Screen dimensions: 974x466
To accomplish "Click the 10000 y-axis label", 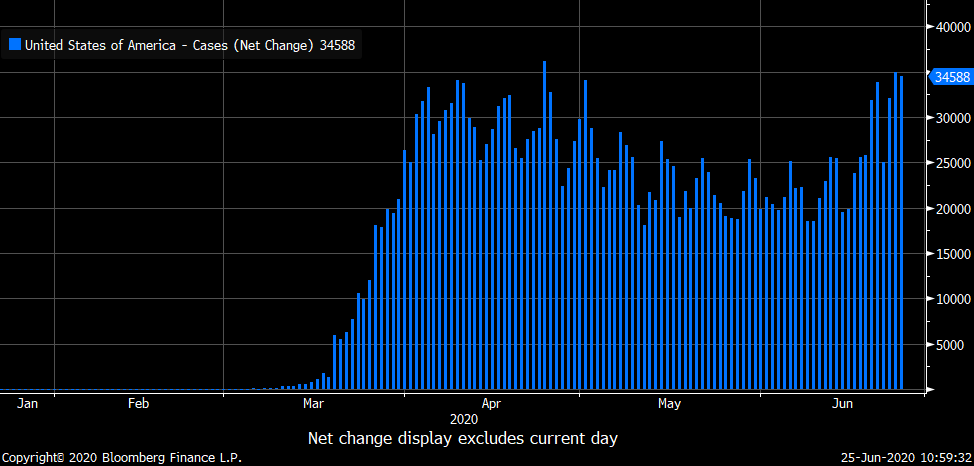I will (951, 299).
